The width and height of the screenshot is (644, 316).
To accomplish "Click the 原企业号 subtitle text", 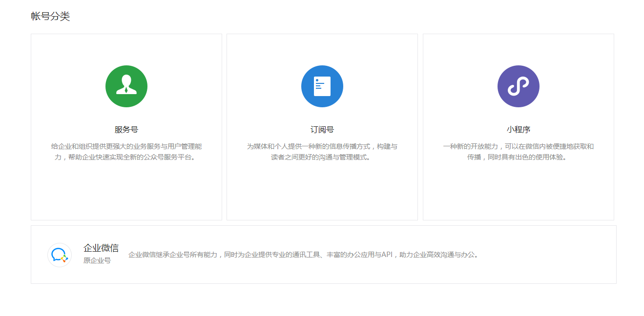I will (97, 260).
